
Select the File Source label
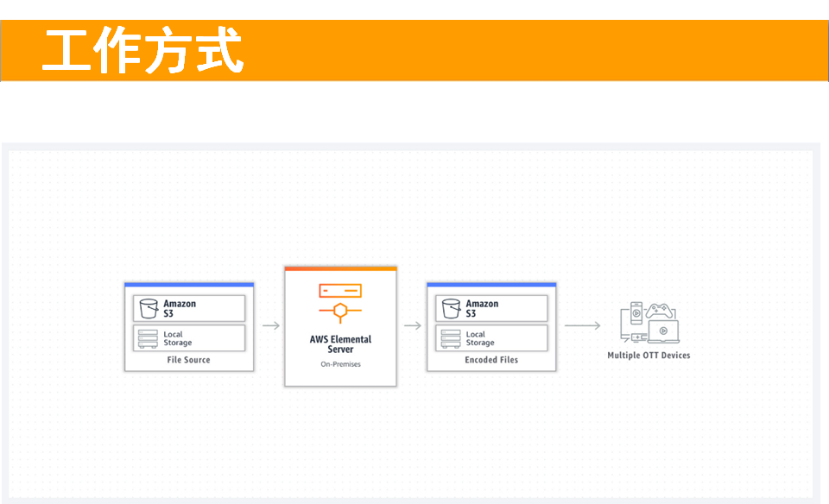pos(188,360)
